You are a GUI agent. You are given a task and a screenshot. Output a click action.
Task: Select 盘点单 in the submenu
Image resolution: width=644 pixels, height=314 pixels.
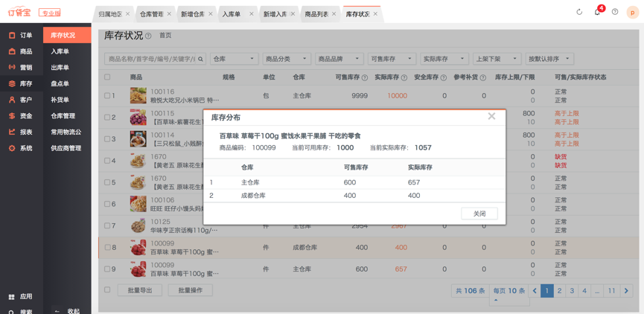(x=60, y=83)
